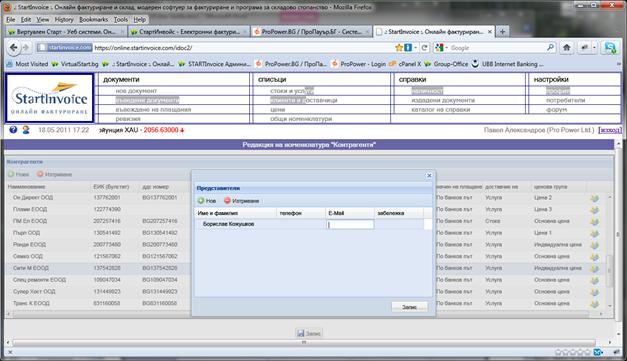Switch to the СтартИнвойс Електронни фактури tab

pyautogui.click(x=189, y=32)
